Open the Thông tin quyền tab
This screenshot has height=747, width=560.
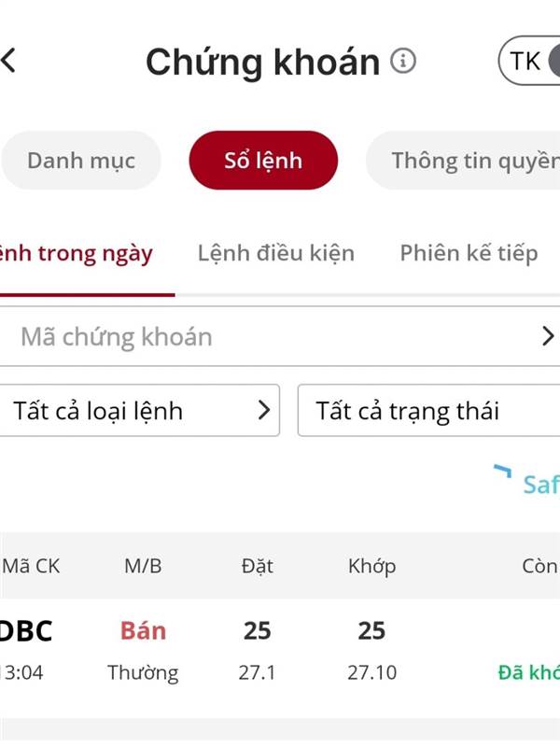click(x=463, y=160)
